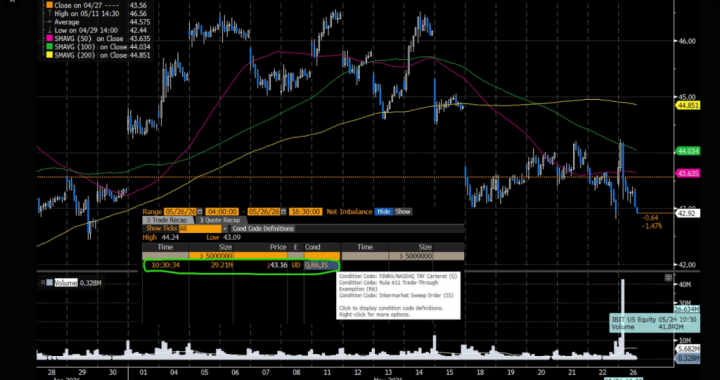
Task: Click the 10:30:34 trade time cell
Action: [165, 265]
